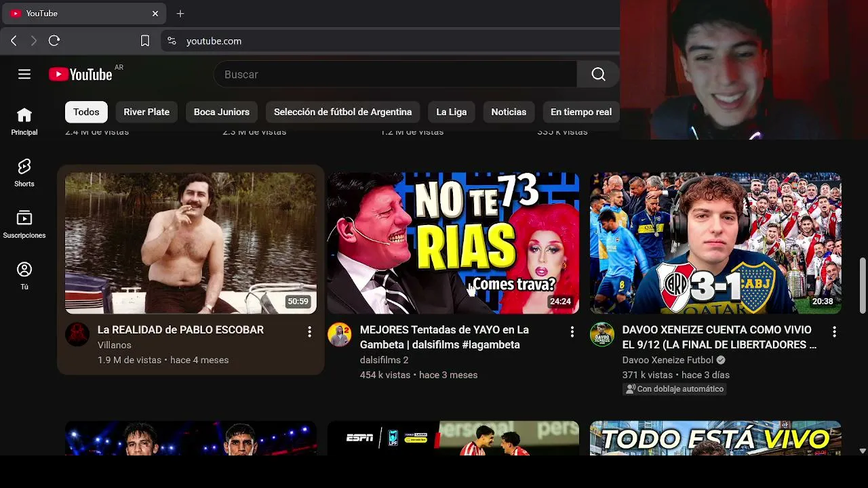This screenshot has height=488, width=868.
Task: Click the 20:38 duration badge
Action: [x=823, y=302]
